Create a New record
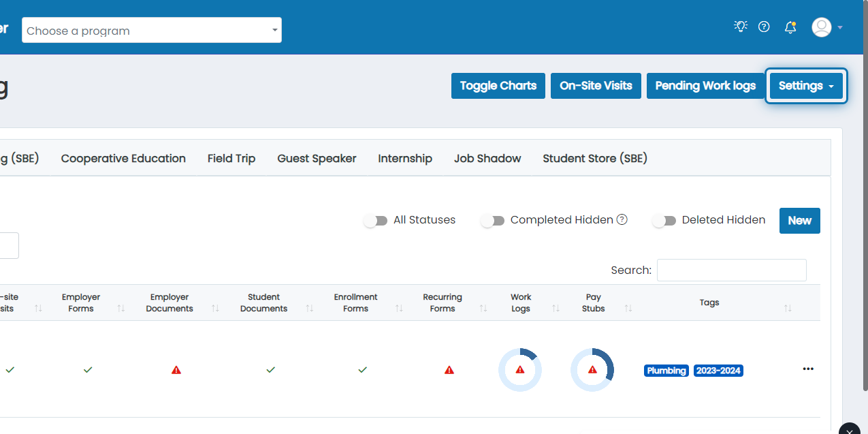The image size is (868, 434). pyautogui.click(x=800, y=221)
